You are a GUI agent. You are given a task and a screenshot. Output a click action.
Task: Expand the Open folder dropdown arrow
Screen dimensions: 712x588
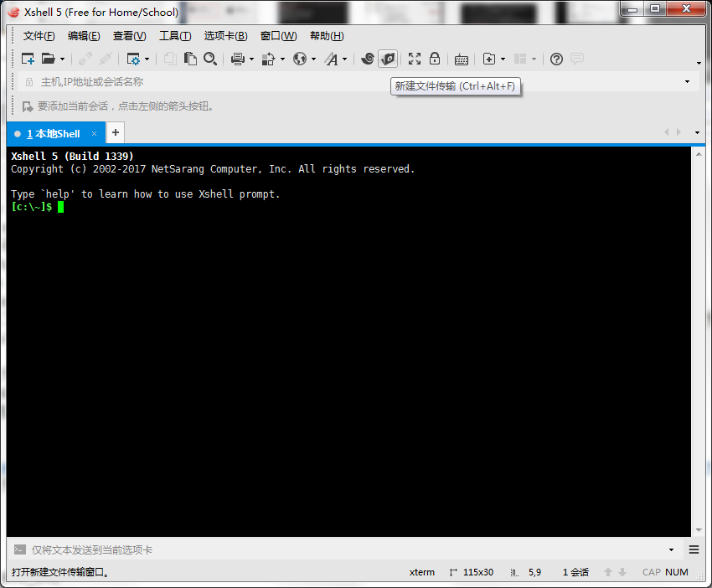tap(63, 59)
